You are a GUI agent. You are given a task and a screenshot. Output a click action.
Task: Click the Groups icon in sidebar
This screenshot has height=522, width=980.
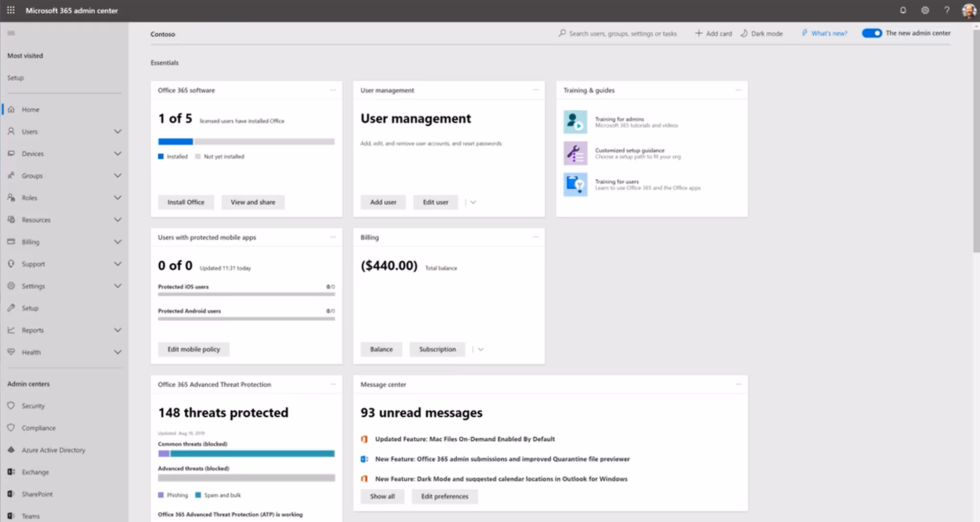[11, 175]
